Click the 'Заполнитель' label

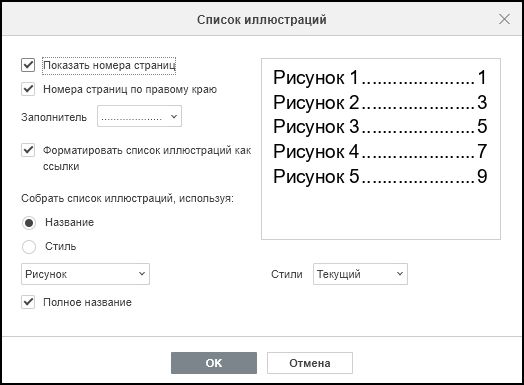coord(54,117)
